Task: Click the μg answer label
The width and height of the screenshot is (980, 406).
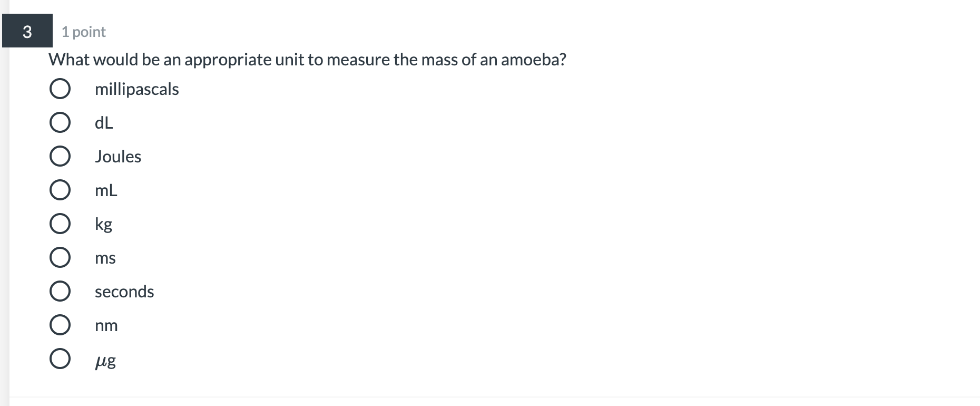Action: [105, 360]
